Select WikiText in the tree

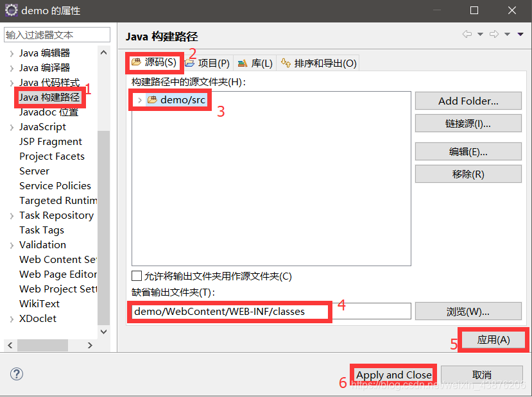39,303
